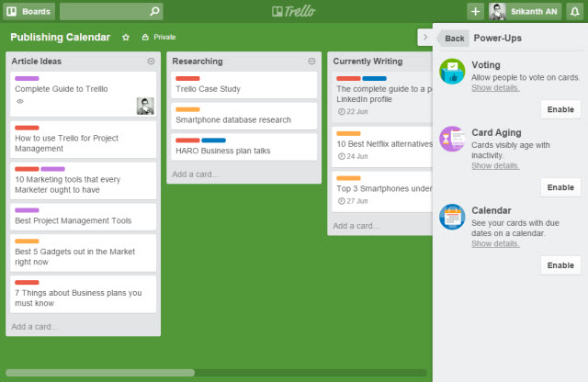
Task: Open the Boards menu button
Action: pos(28,11)
